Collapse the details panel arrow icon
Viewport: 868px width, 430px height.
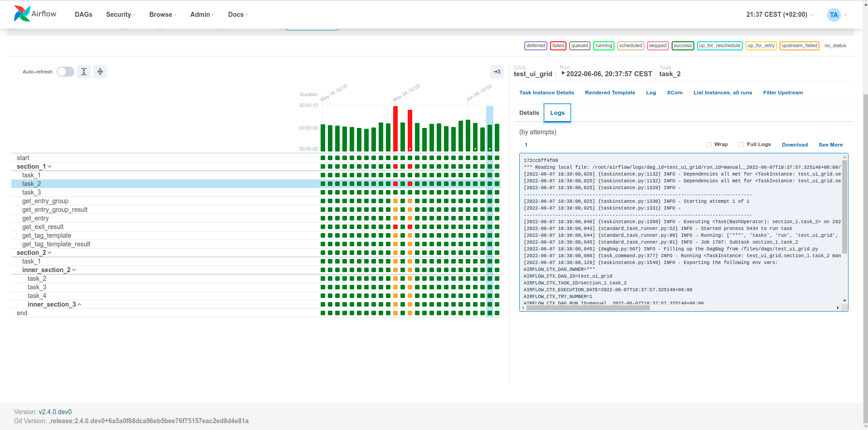(497, 72)
